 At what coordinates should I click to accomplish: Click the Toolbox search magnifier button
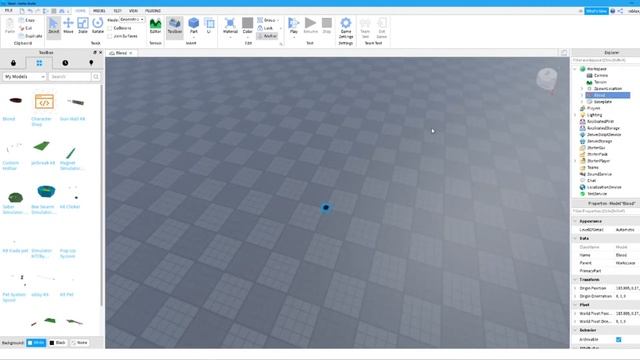[96, 77]
